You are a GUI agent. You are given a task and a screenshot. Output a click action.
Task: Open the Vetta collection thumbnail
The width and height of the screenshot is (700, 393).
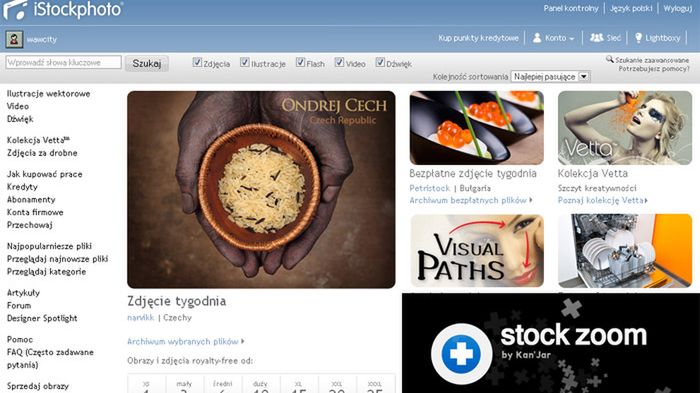(x=625, y=128)
